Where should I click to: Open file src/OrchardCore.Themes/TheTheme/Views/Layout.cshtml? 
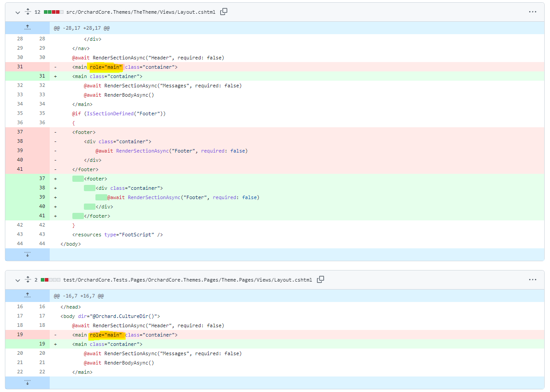click(141, 12)
